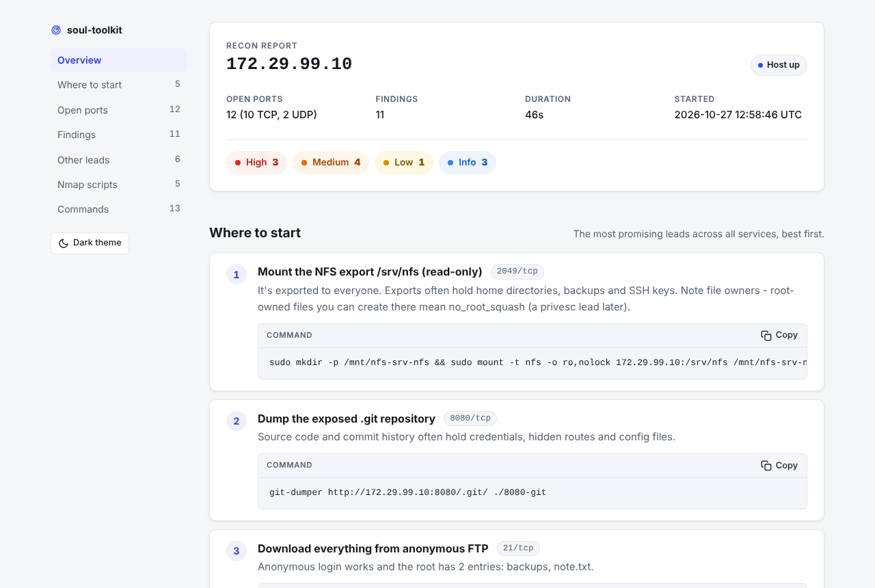This screenshot has height=588, width=875.
Task: Open the Open ports sidebar item
Action: point(119,110)
